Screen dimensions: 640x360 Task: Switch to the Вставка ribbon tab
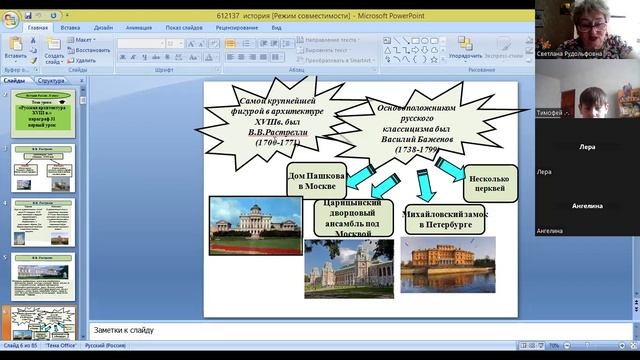pyautogui.click(x=70, y=28)
